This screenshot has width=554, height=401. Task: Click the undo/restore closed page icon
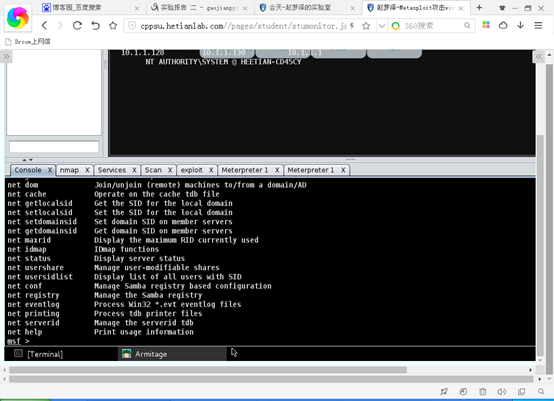[95, 25]
